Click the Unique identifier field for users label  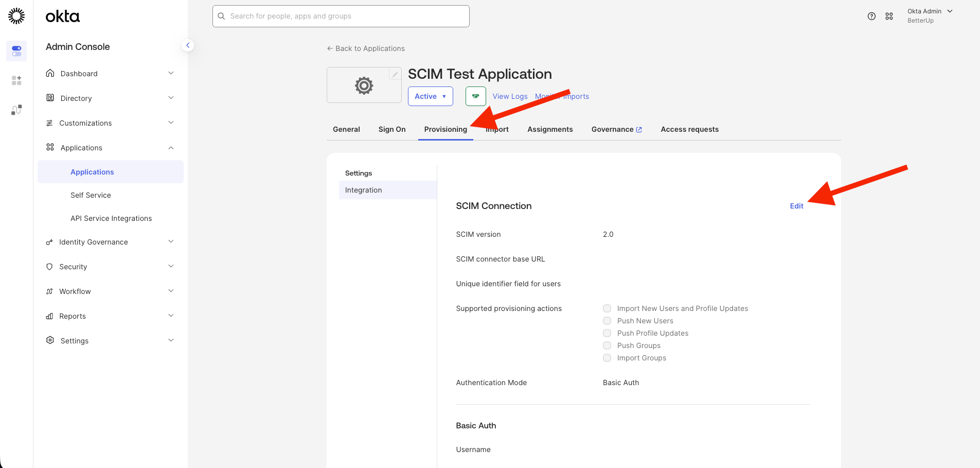coord(508,284)
